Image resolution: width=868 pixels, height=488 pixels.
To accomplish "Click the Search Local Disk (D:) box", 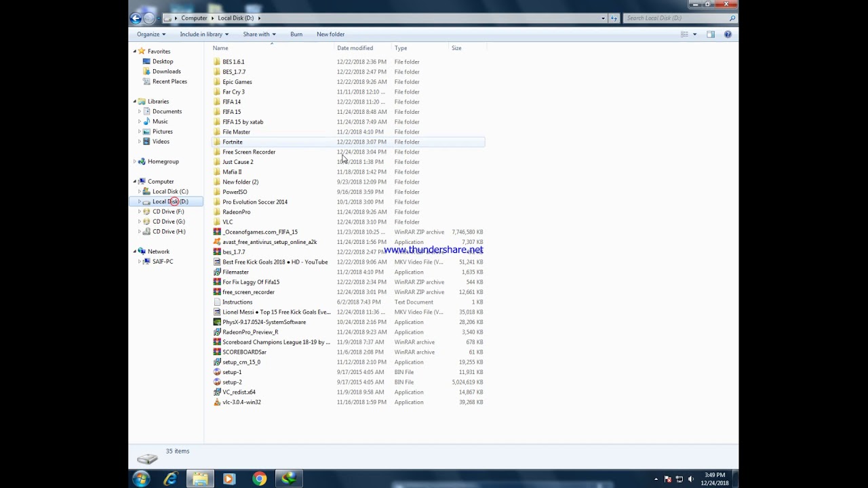I will click(679, 18).
